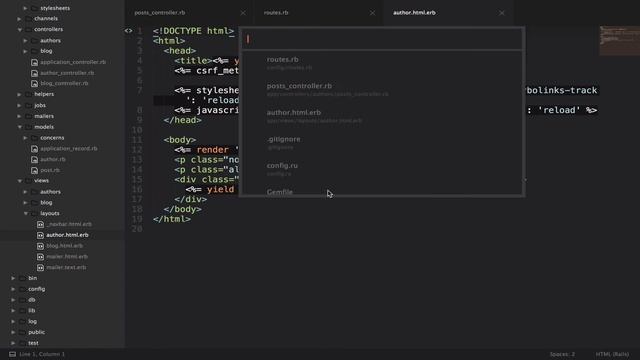Screen dimensions: 640x360
Task: Open author.rb model file
Action: click(x=53, y=159)
